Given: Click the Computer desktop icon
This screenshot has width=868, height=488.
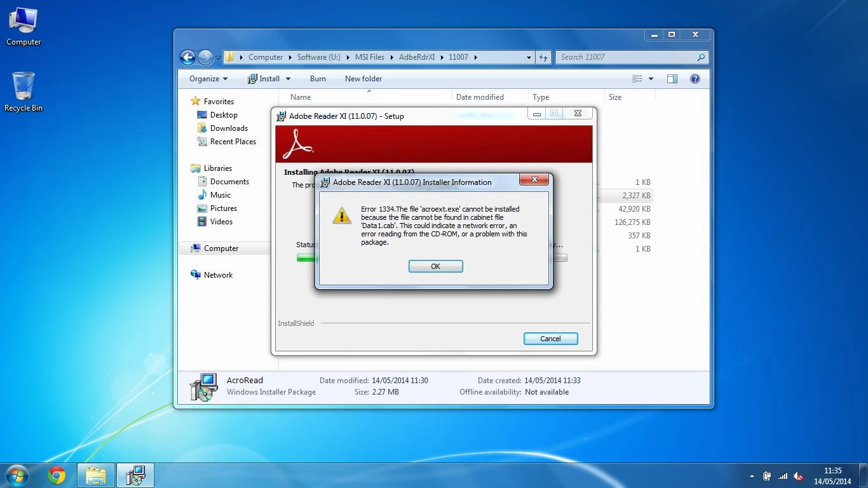Looking at the screenshot, I should pos(24,26).
